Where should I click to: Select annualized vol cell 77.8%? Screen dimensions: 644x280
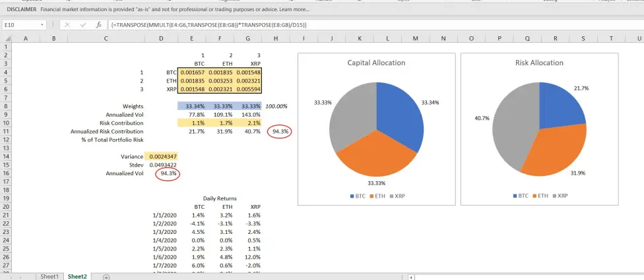(x=191, y=115)
